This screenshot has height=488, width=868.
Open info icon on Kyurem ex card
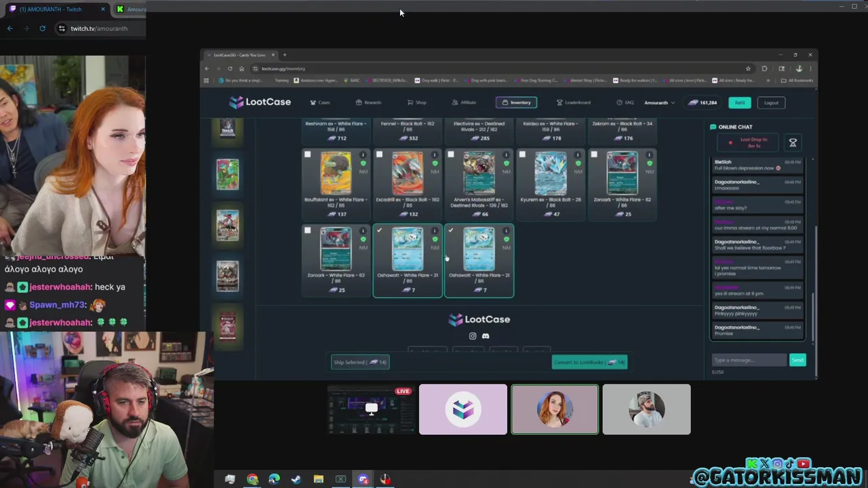(578, 155)
